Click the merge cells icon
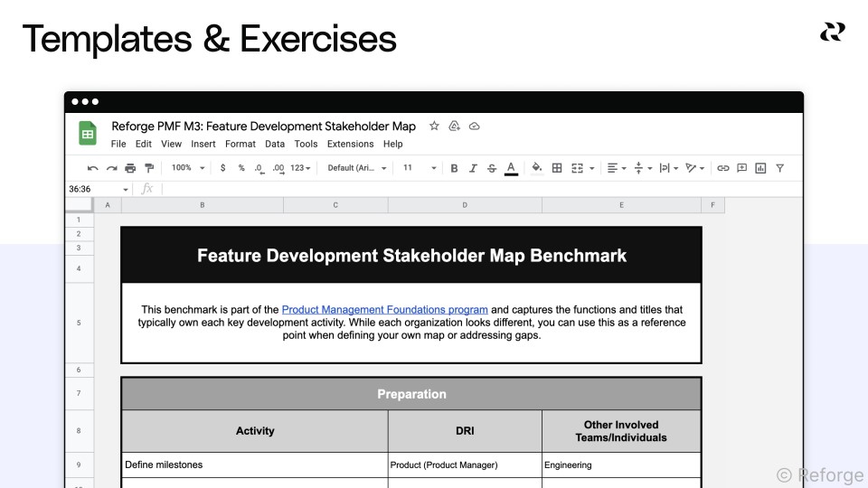 [578, 168]
